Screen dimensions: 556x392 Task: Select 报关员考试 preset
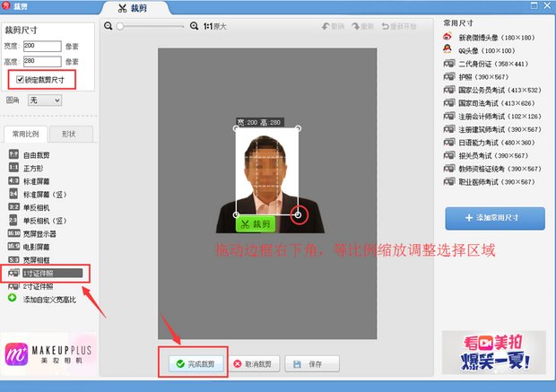(486, 155)
